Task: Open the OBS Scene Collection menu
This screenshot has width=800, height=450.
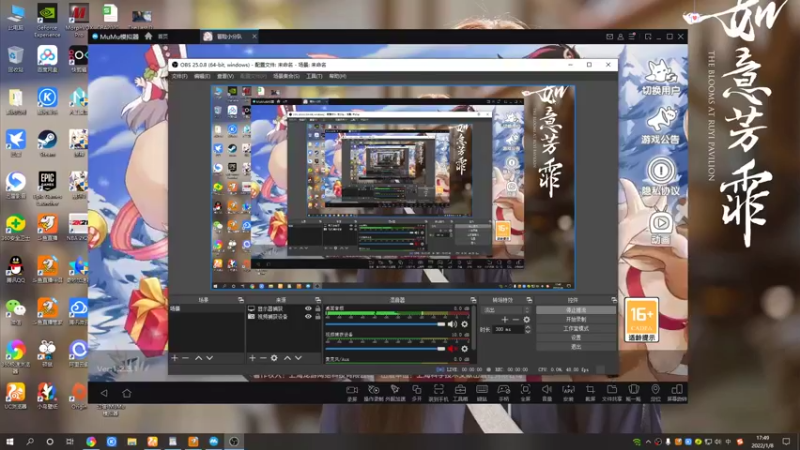Action: (286, 76)
